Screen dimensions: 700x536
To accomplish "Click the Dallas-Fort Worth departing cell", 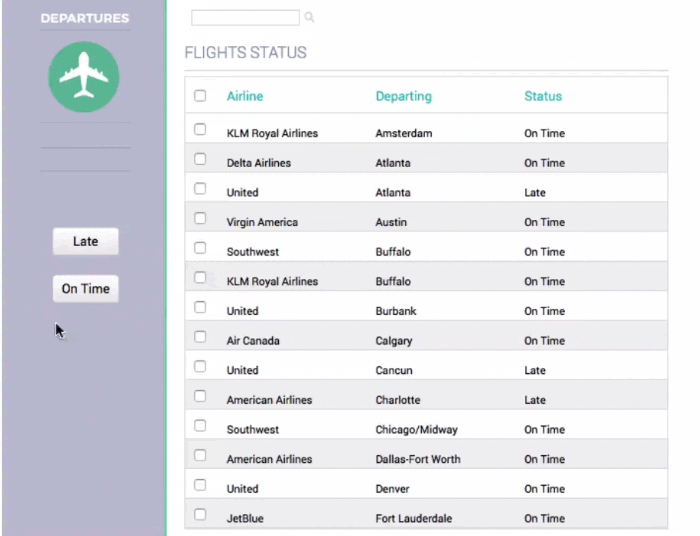I will coord(418,459).
